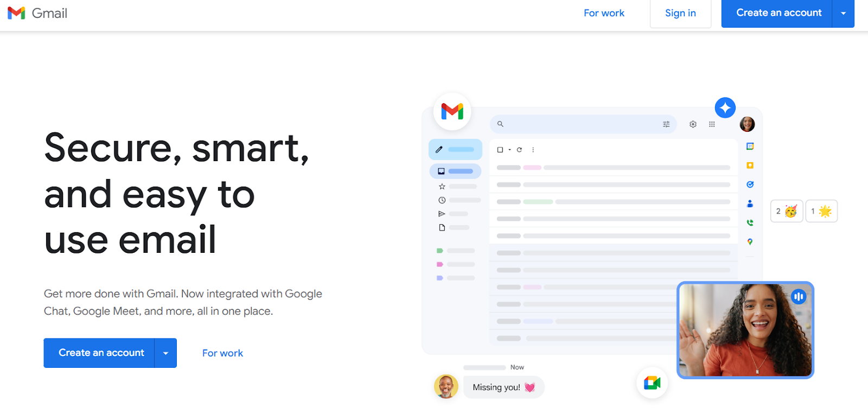
Task: Click the sun star reaction showing 1
Action: point(821,211)
